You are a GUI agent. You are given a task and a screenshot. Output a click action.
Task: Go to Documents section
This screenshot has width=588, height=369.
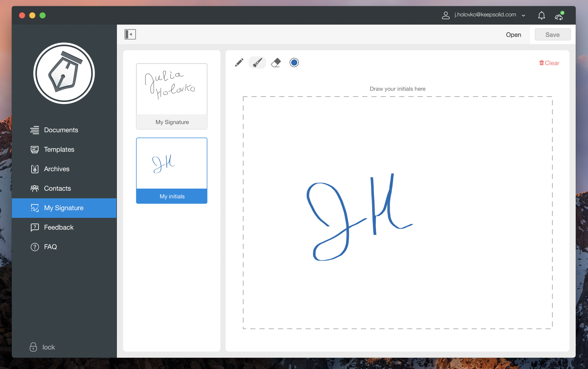click(64, 130)
